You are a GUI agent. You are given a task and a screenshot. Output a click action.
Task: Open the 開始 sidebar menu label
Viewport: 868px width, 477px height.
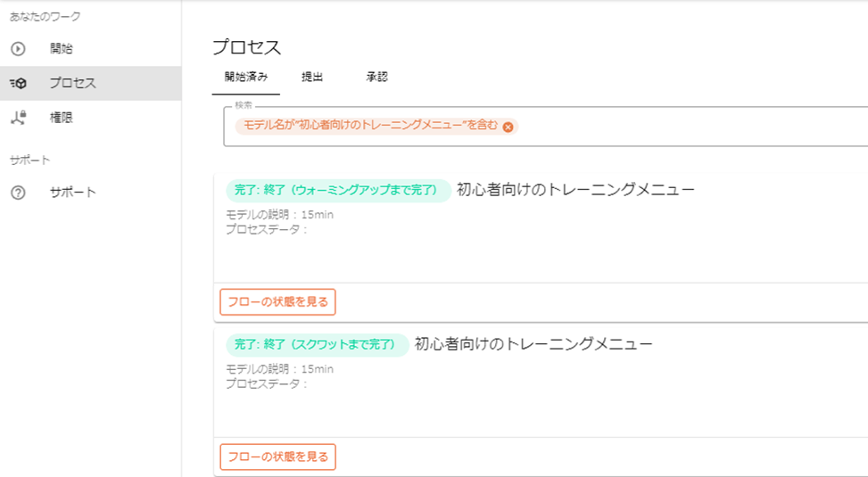point(62,49)
